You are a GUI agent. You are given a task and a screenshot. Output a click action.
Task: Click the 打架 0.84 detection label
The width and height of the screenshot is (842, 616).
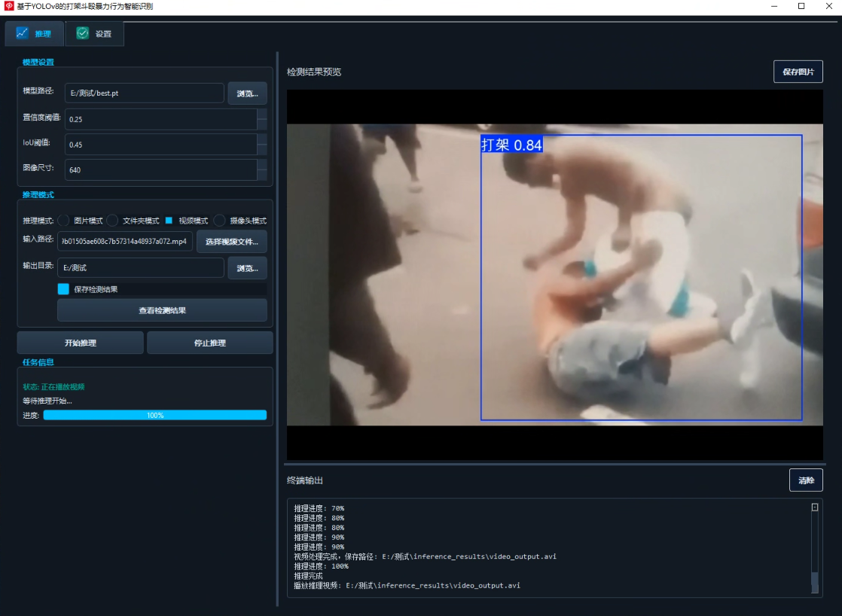pyautogui.click(x=511, y=145)
